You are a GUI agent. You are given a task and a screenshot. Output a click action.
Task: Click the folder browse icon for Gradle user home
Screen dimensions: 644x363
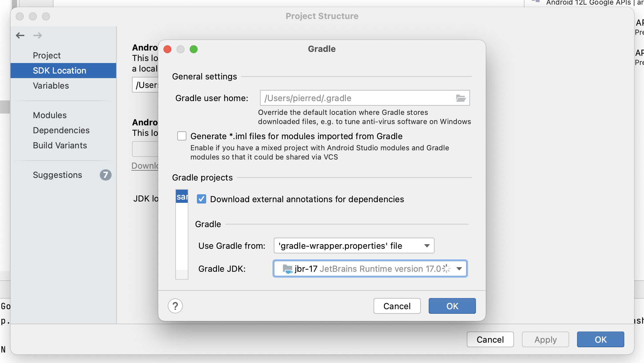click(461, 98)
